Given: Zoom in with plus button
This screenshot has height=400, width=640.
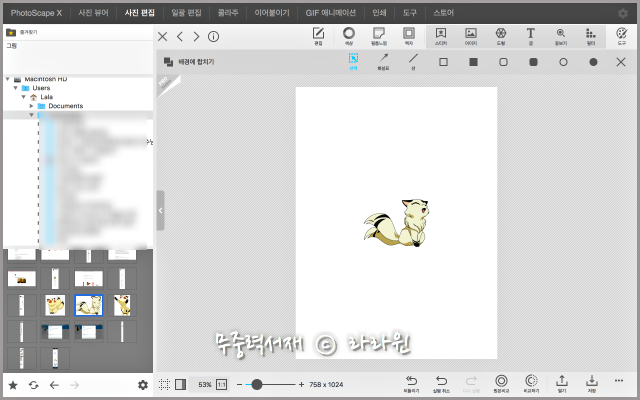Looking at the screenshot, I should (301, 384).
